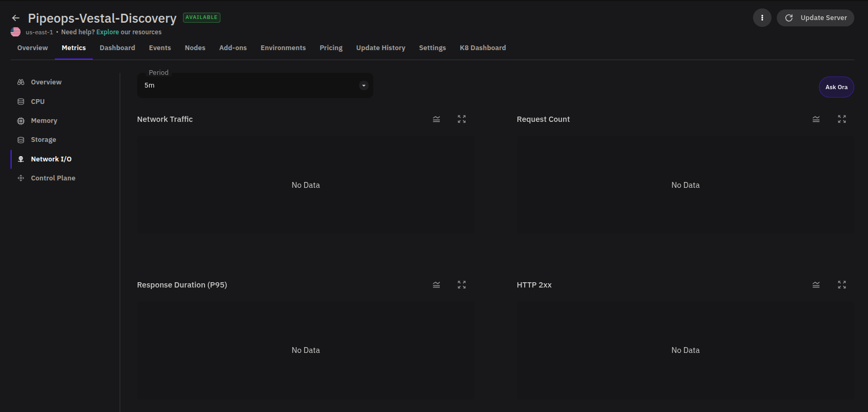Viewport: 868px width, 412px height.
Task: Expand HTTP 2xx chart to fullscreen
Action: tap(842, 285)
